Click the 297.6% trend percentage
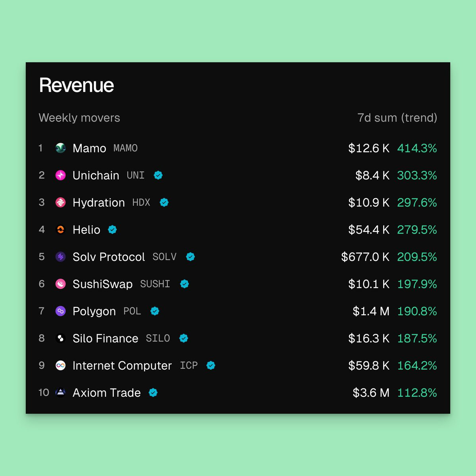This screenshot has width=476, height=476. (417, 203)
